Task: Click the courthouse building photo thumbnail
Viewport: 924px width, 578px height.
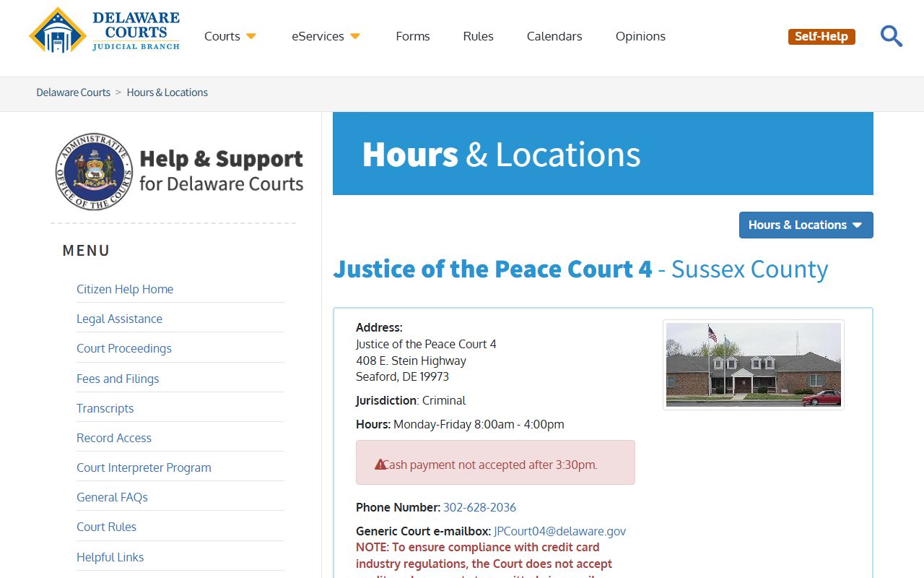Action: [x=753, y=365]
